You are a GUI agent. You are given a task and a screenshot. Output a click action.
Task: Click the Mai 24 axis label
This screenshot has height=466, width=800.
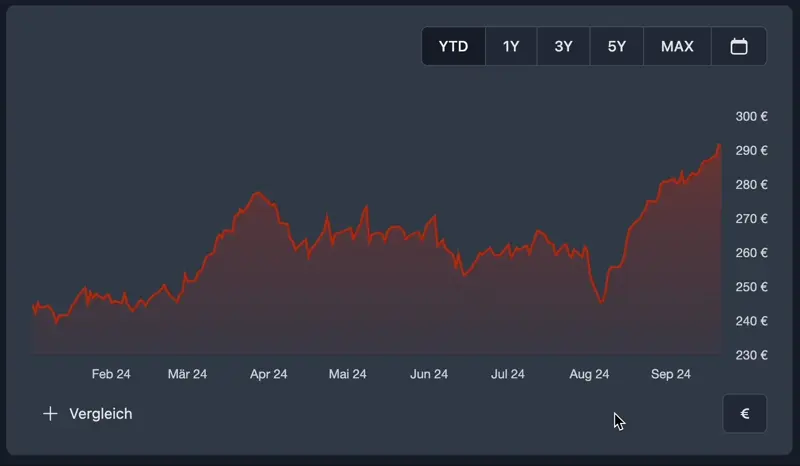coord(347,375)
